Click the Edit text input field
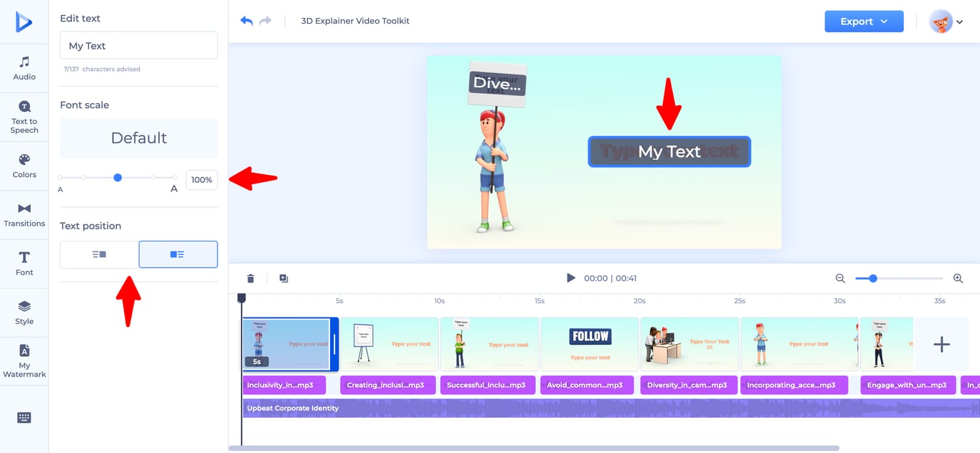The image size is (980, 453). (x=138, y=45)
